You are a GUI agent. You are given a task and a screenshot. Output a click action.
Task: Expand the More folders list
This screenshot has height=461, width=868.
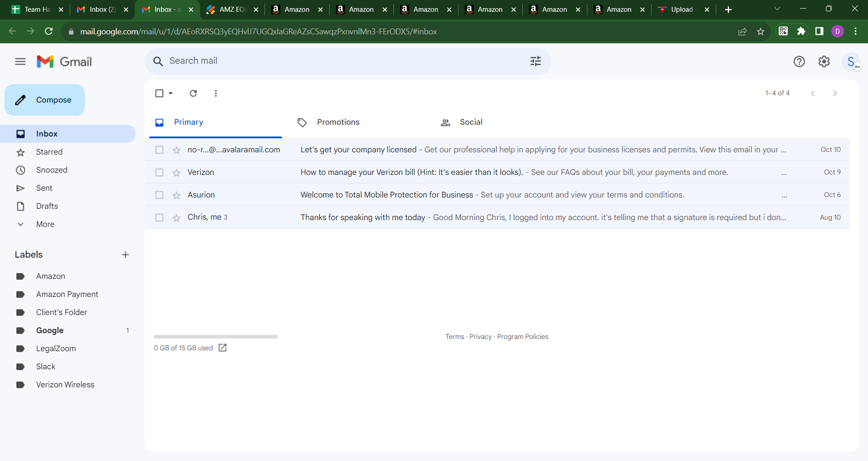(45, 224)
